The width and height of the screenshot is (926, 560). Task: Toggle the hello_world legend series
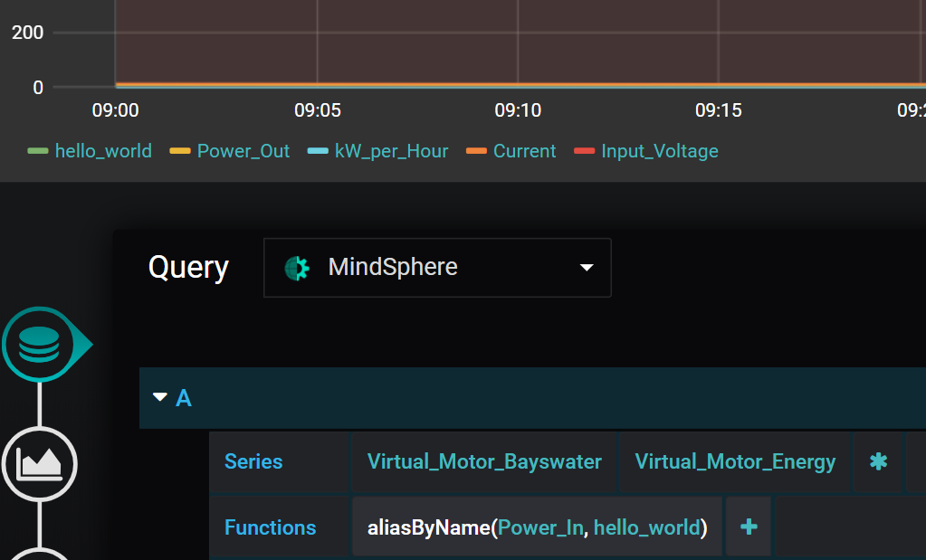pos(103,151)
